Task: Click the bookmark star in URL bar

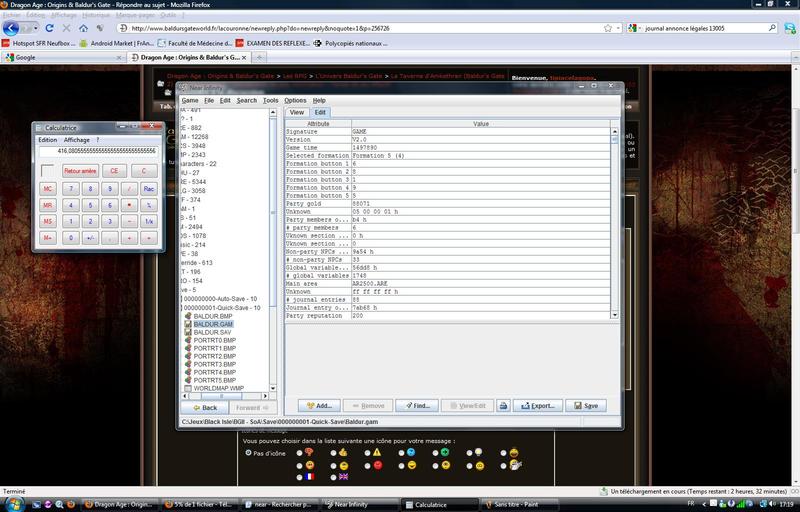Action: 608,28
